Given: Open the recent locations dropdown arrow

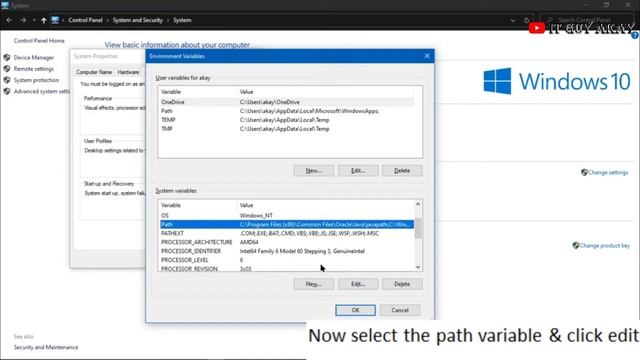Looking at the screenshot, I should [x=34, y=20].
